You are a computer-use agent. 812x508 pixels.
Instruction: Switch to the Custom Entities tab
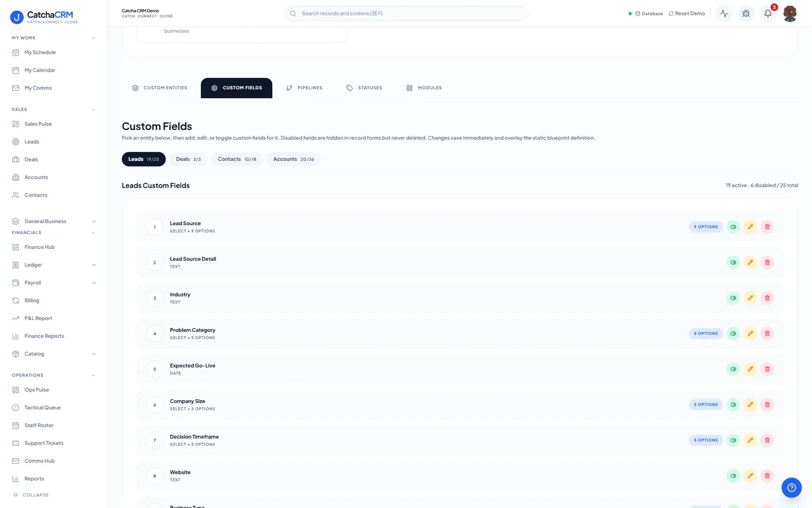pos(160,88)
